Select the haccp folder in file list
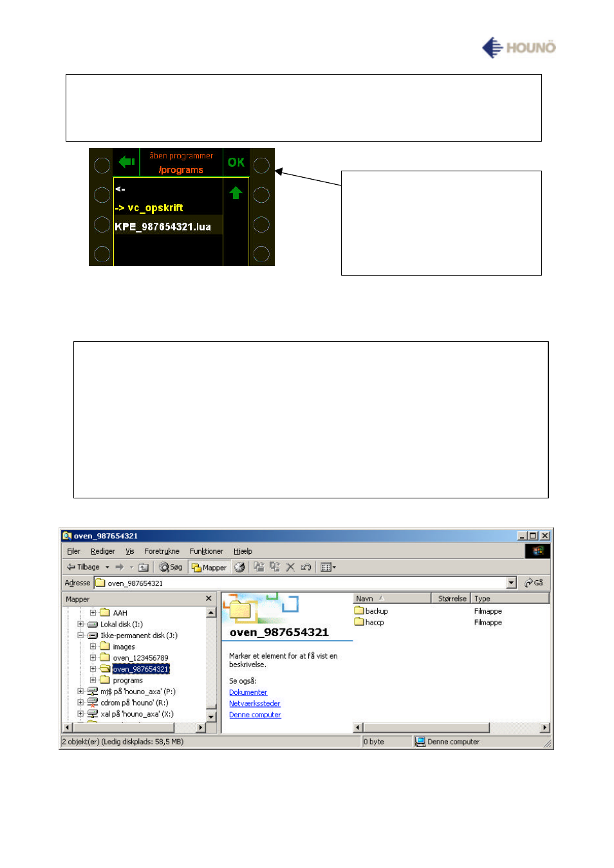The height and width of the screenshot is (868, 614). (x=369, y=622)
